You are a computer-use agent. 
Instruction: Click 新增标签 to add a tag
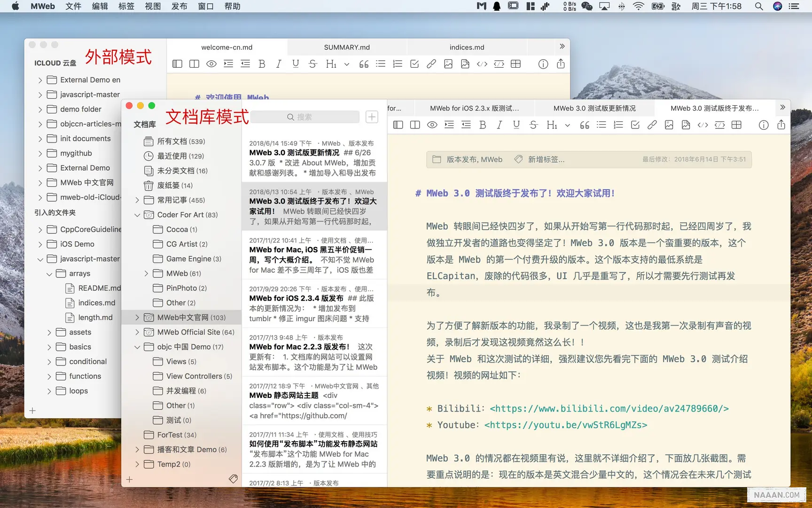546,159
